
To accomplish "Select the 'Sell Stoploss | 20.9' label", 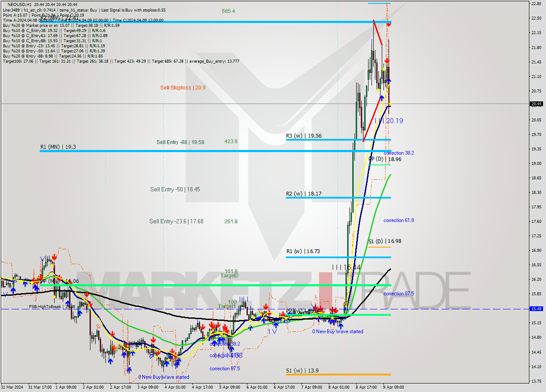I will [x=183, y=88].
